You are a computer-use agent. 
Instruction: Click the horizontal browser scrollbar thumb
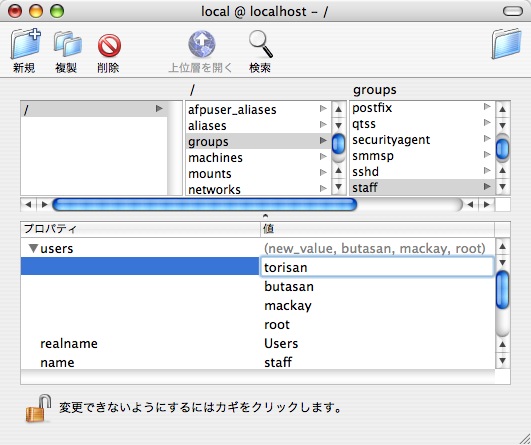point(205,205)
